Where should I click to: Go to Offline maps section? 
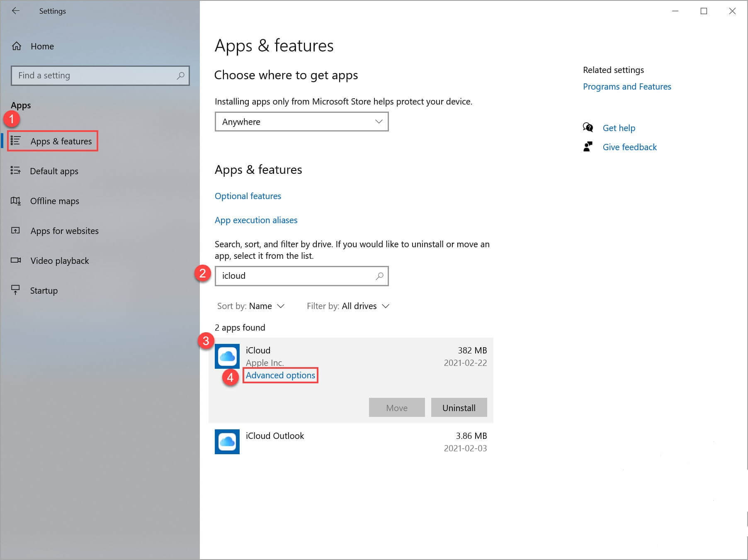point(54,201)
